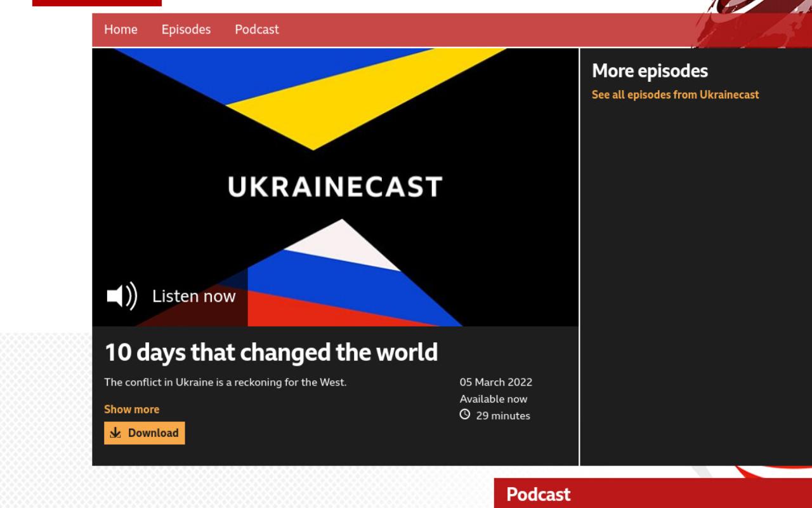Screen dimensions: 812x508
Task: Expand description with Show more
Action: tap(131, 410)
